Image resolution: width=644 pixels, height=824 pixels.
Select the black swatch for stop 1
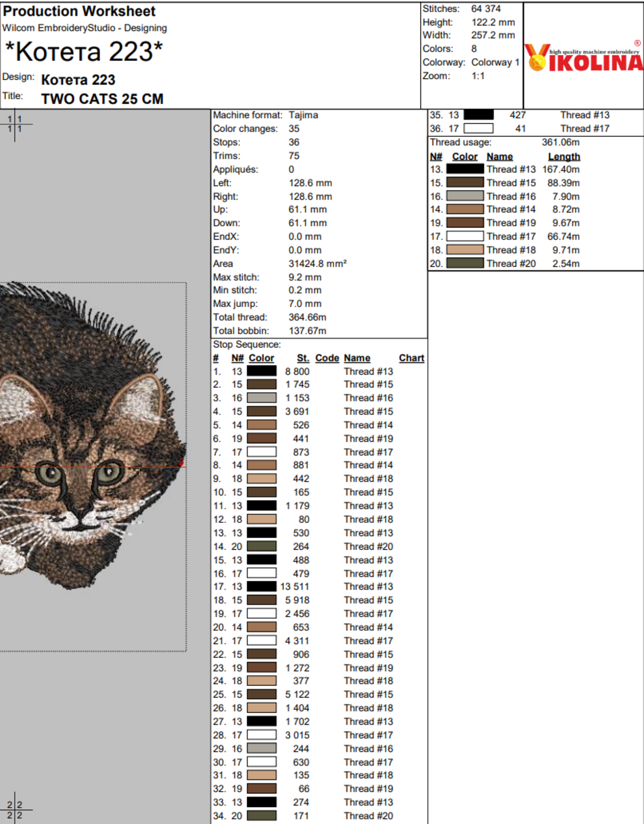(x=262, y=371)
